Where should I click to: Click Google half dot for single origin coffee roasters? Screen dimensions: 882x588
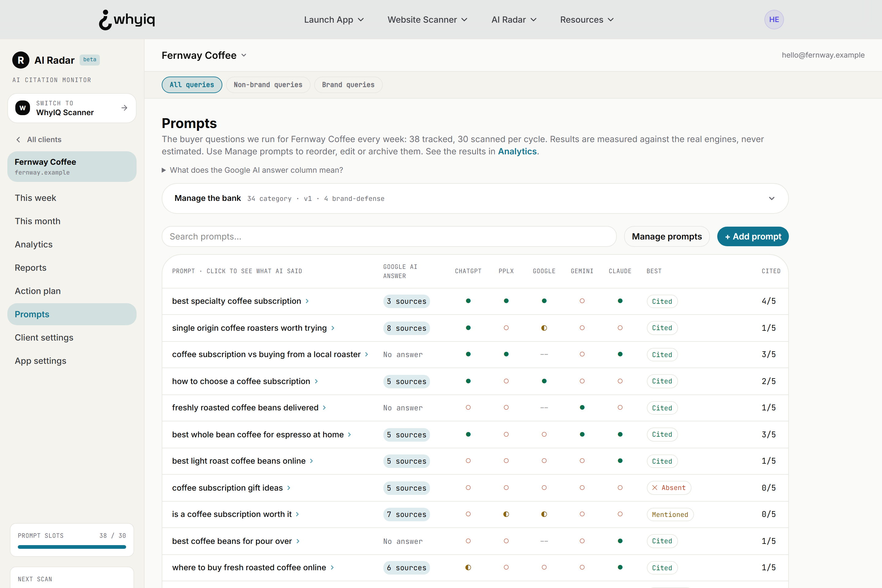[x=544, y=328]
